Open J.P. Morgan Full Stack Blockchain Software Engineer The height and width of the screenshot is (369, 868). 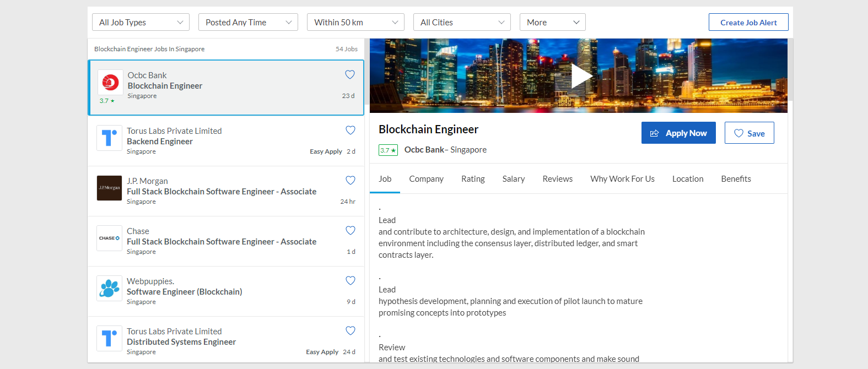222,191
